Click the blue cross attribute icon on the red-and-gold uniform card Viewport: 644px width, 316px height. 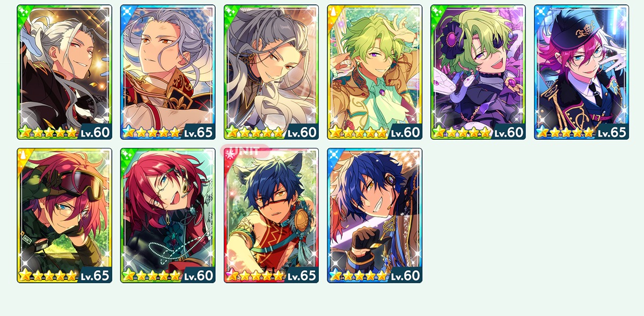pyautogui.click(x=127, y=12)
